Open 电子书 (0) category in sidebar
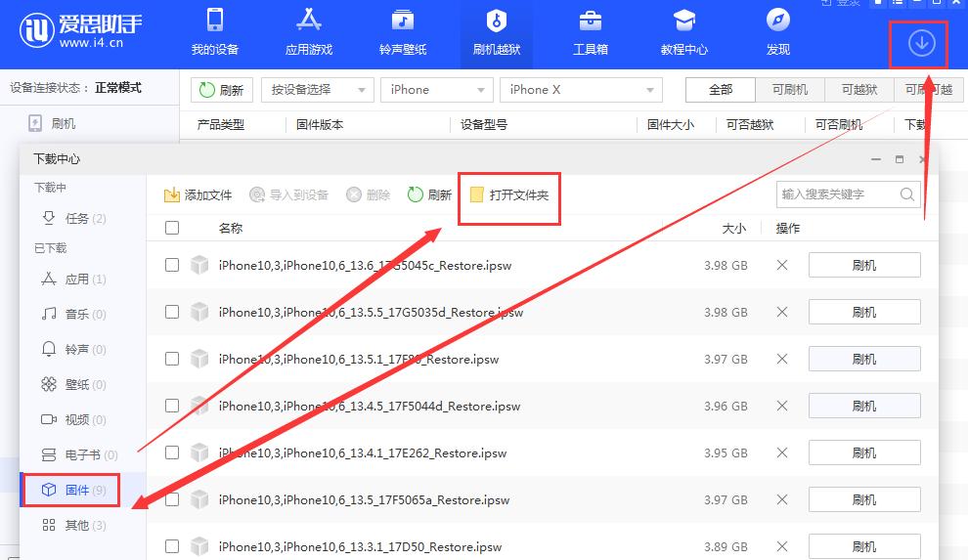Screen dimensions: 968x560 click(x=79, y=454)
